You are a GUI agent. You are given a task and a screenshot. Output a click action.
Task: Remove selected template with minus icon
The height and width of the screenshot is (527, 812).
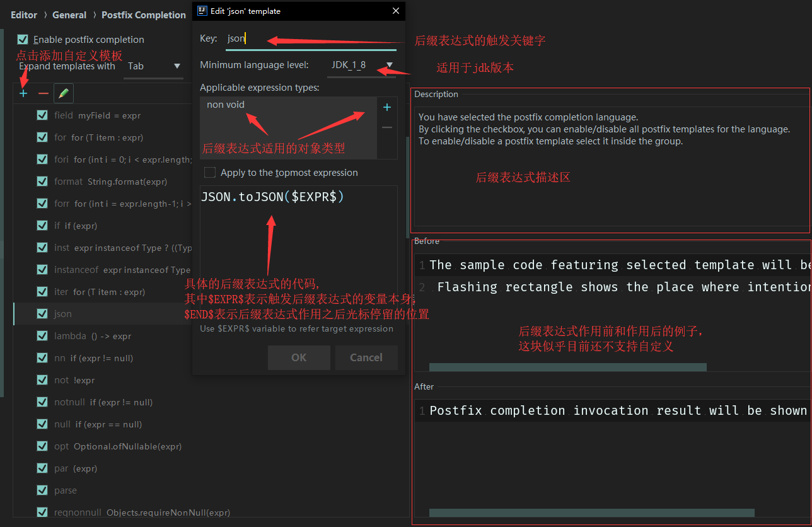(x=43, y=93)
